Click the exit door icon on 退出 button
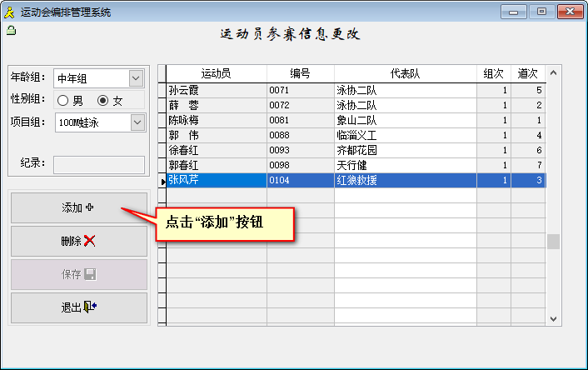The width and height of the screenshot is (588, 370). (x=90, y=307)
